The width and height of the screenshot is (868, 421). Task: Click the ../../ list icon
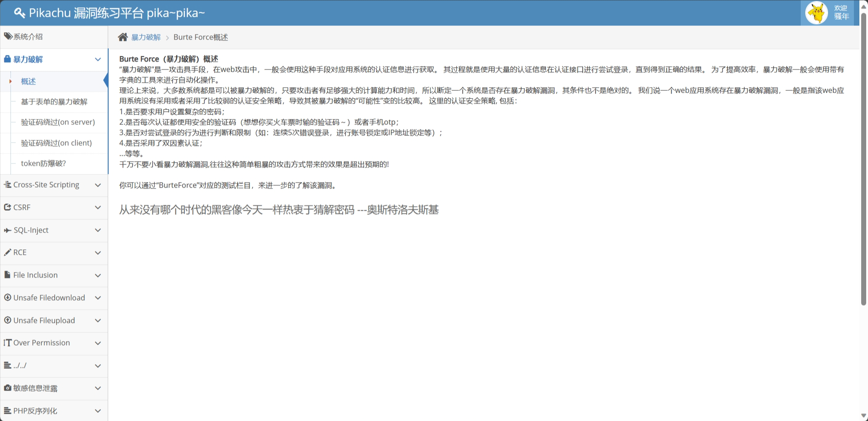(7, 365)
